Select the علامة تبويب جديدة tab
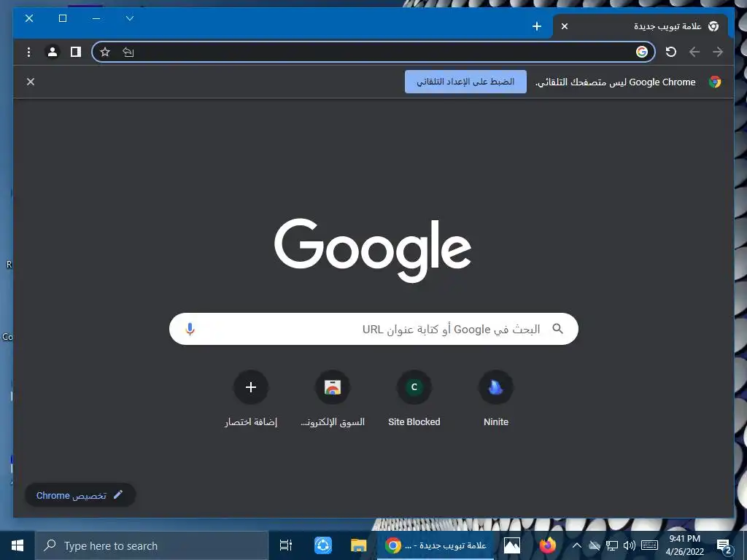 (x=640, y=26)
